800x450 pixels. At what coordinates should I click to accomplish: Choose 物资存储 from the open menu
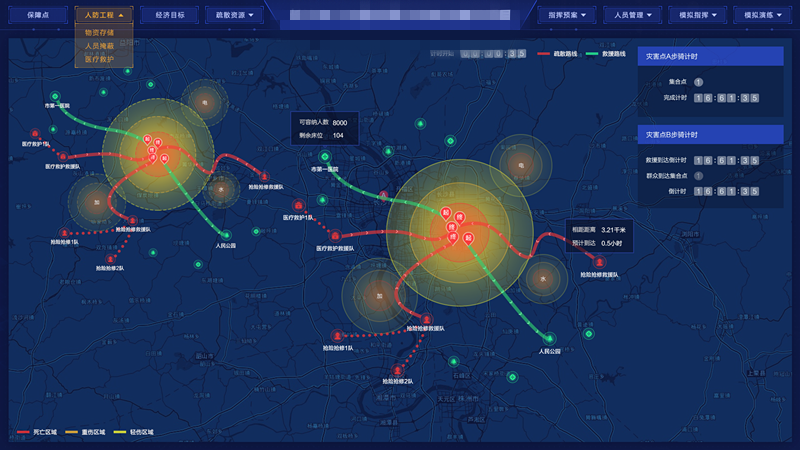pos(100,32)
